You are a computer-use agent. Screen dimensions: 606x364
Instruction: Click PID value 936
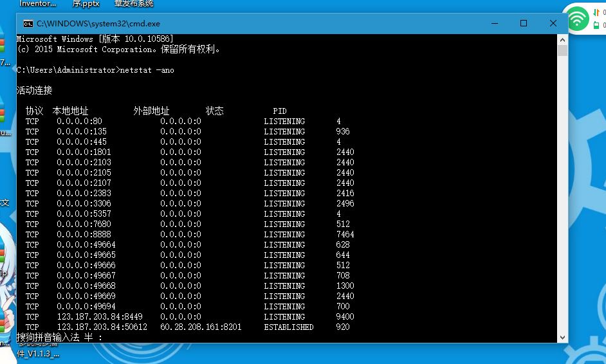tap(343, 131)
